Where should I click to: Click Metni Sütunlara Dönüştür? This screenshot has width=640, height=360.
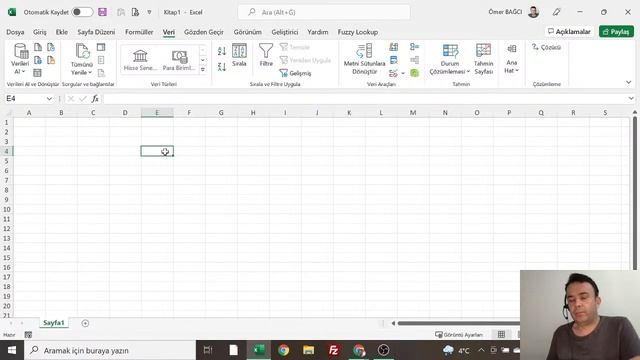[x=364, y=59]
